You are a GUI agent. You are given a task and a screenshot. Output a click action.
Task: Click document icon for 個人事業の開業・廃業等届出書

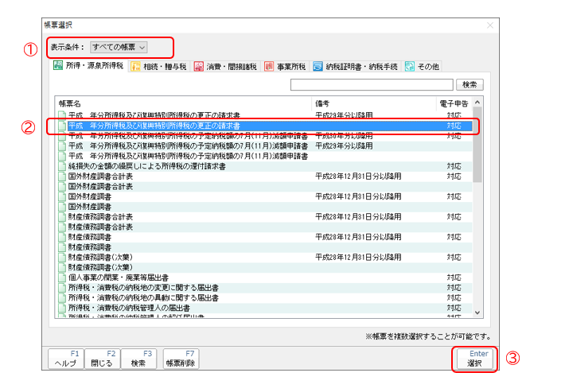tap(62, 278)
